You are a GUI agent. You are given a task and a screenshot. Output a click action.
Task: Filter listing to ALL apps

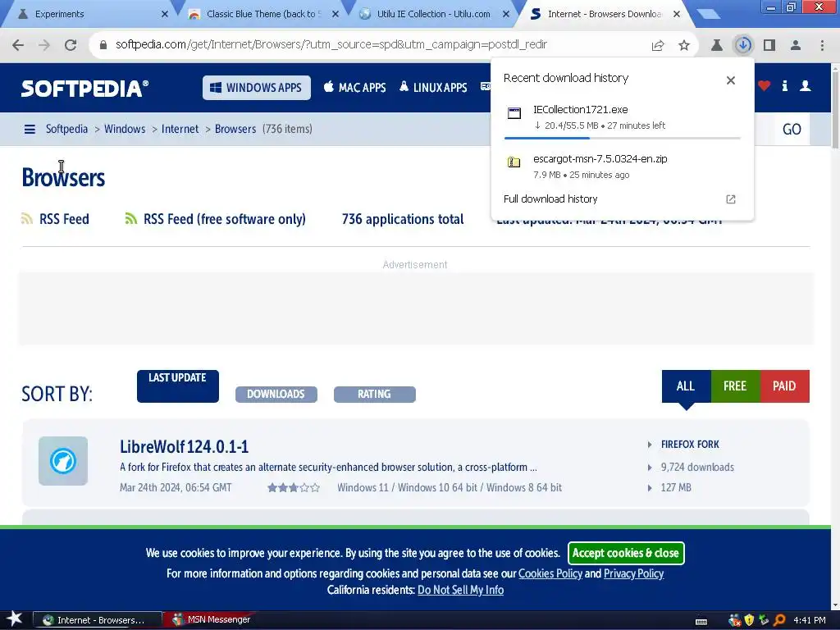pos(687,386)
